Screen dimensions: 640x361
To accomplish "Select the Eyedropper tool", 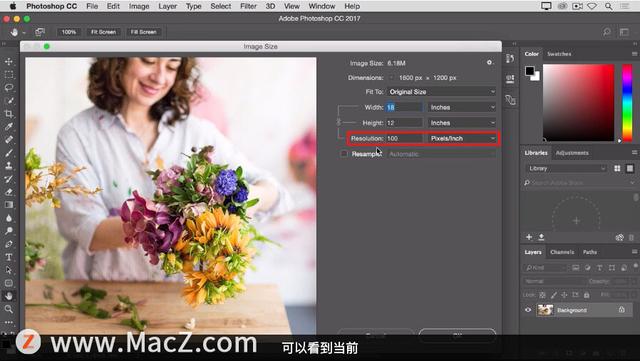I will pos(9,127).
